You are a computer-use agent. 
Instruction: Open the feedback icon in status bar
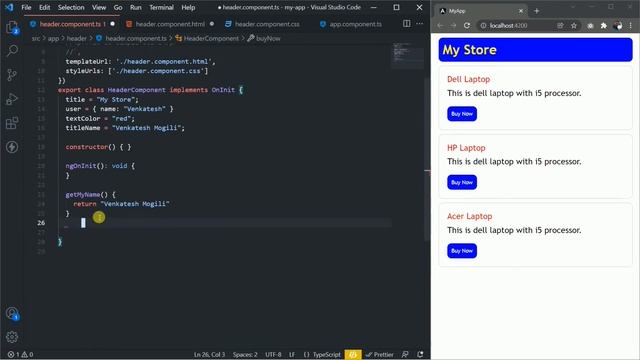405,354
